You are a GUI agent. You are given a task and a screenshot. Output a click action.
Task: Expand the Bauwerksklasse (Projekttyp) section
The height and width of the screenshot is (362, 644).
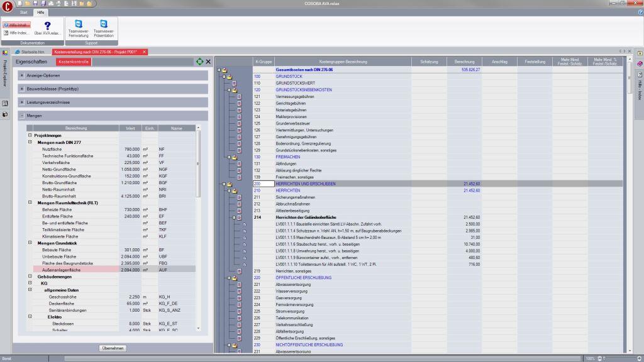22,89
